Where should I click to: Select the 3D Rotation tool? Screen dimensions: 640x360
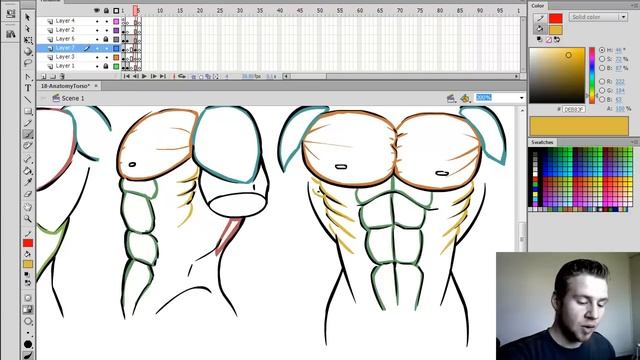(x=28, y=51)
